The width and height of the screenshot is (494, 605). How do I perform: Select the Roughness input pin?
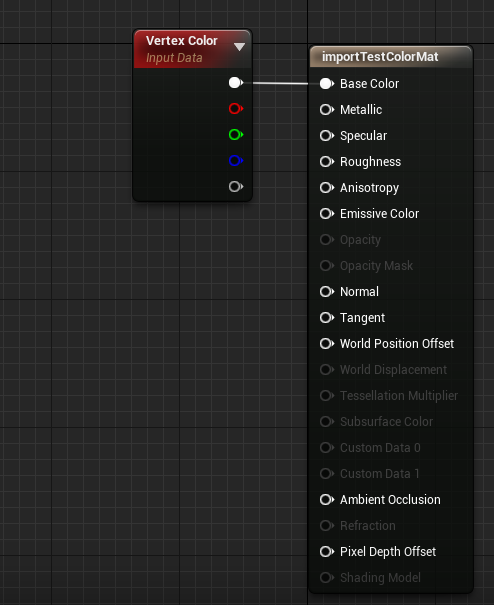click(327, 162)
